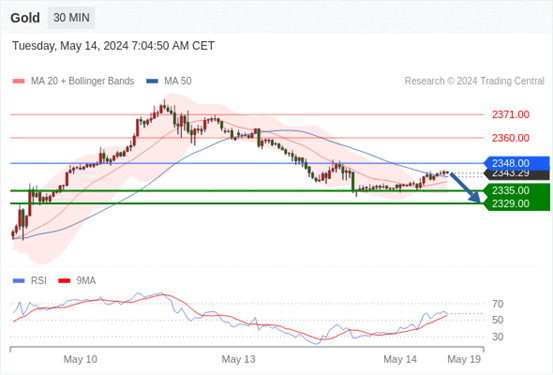Click the green 2335.00 support tag
The width and height of the screenshot is (553, 375).
click(x=517, y=190)
